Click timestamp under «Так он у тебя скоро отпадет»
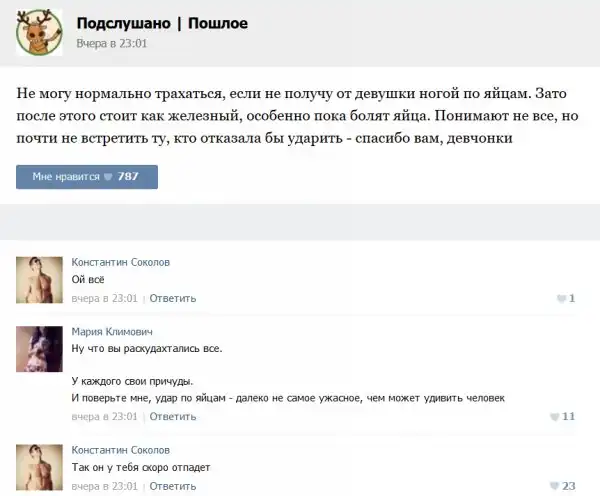The height and width of the screenshot is (496, 600). pyautogui.click(x=104, y=486)
